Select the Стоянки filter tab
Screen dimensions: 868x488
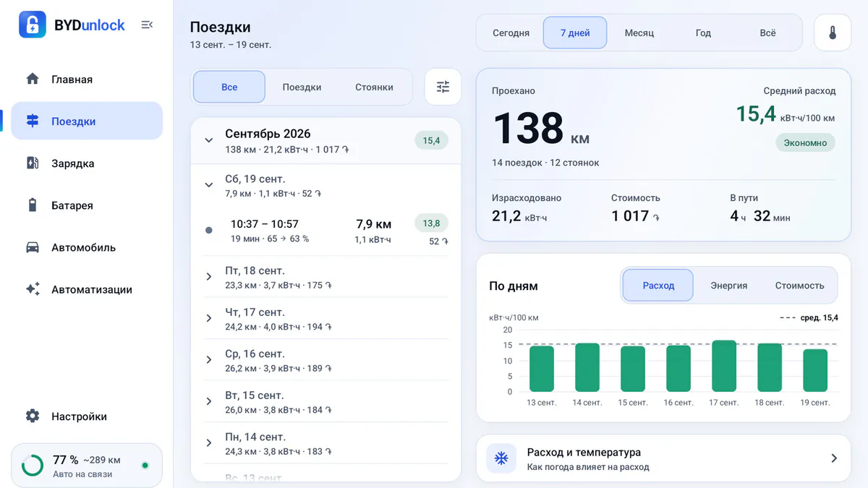374,87
